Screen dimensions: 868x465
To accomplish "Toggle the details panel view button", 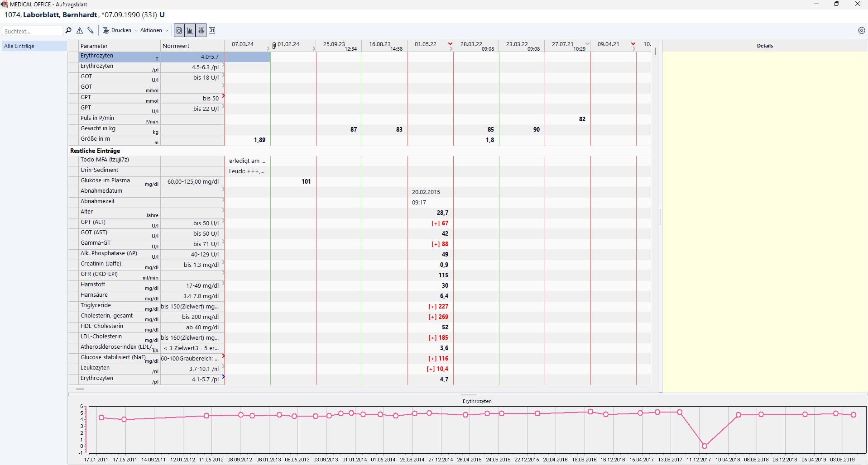I will (179, 30).
